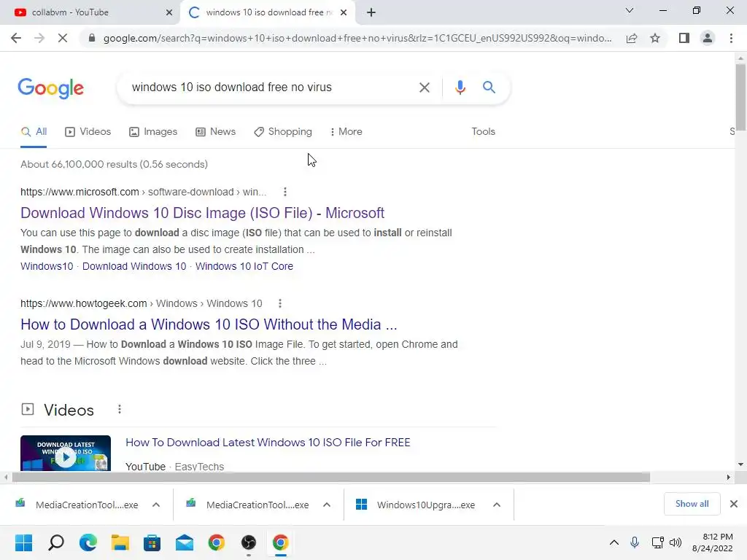The width and height of the screenshot is (747, 560).
Task: Open How to Download Windows 10 ISO article
Action: pyautogui.click(x=209, y=324)
